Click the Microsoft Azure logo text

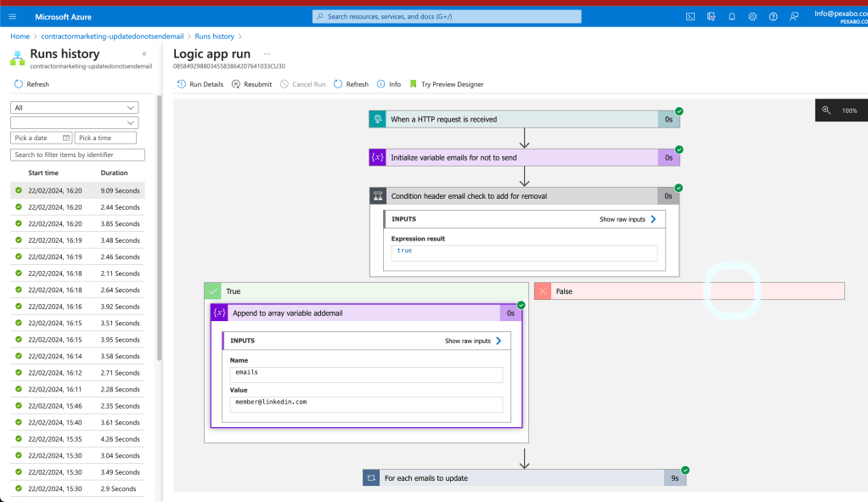(63, 17)
